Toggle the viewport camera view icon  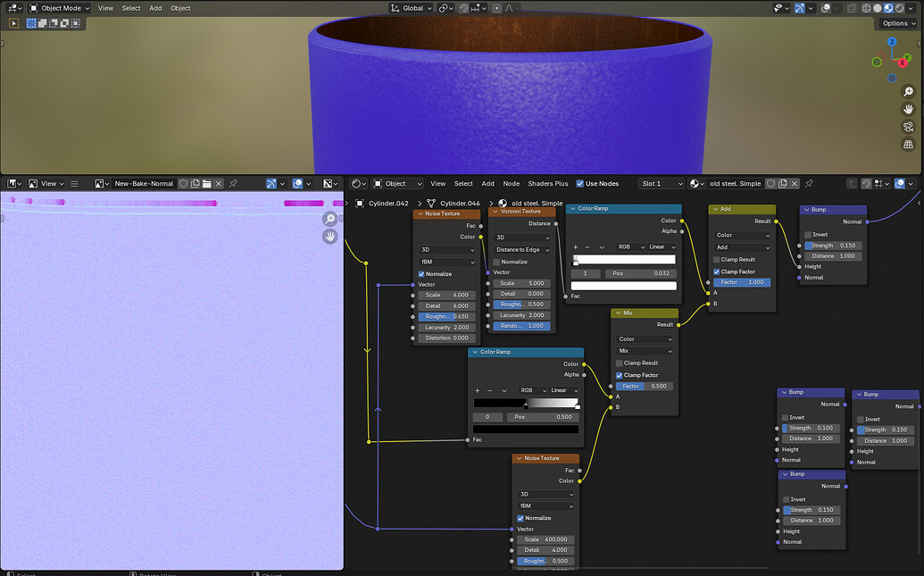[x=908, y=127]
